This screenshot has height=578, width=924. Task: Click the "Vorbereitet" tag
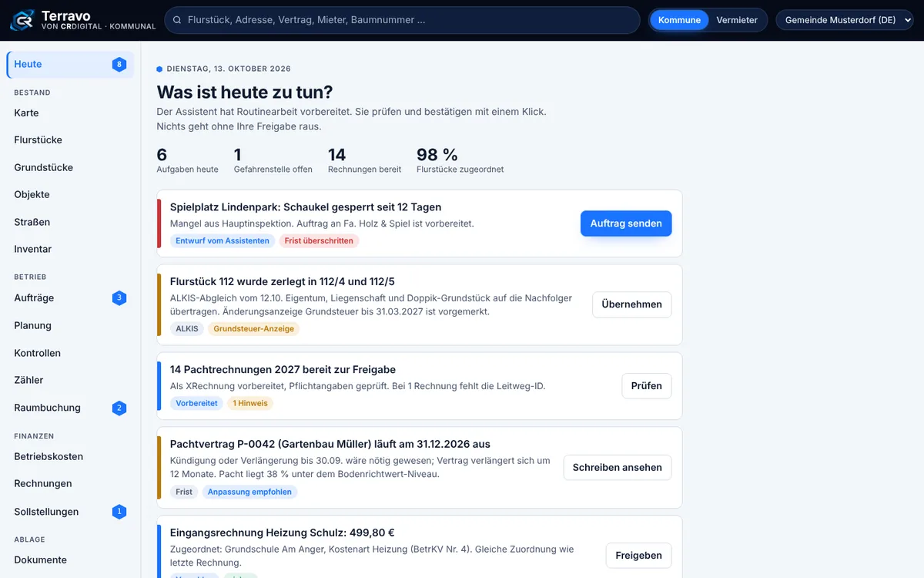click(x=197, y=403)
